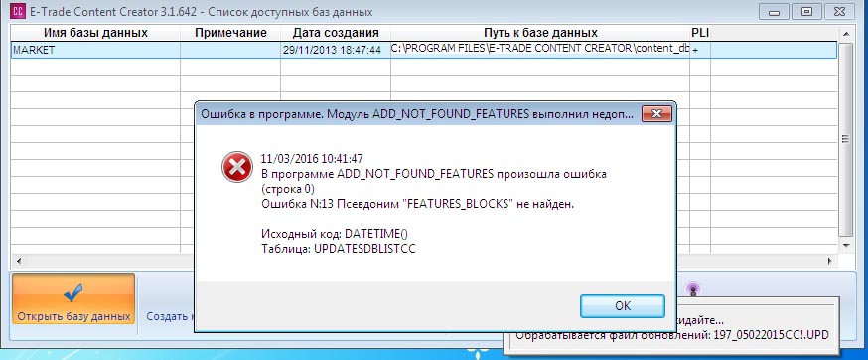Sort by Примечание column header

point(230,32)
